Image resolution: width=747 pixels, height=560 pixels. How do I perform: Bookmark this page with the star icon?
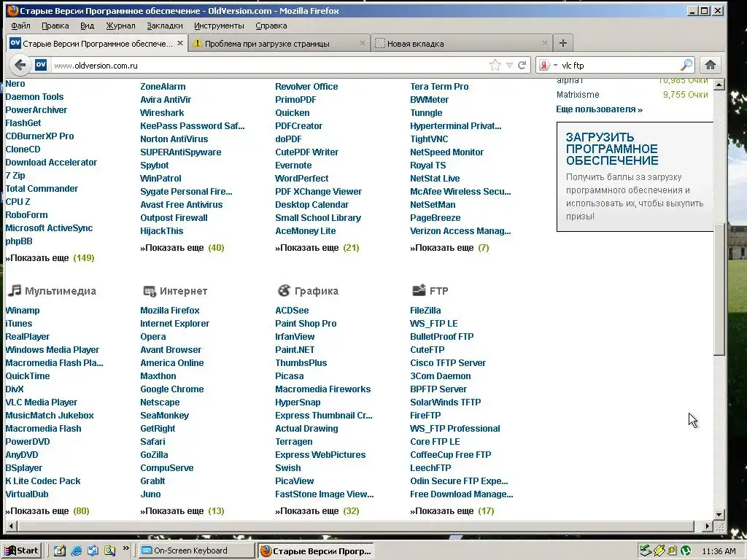495,65
